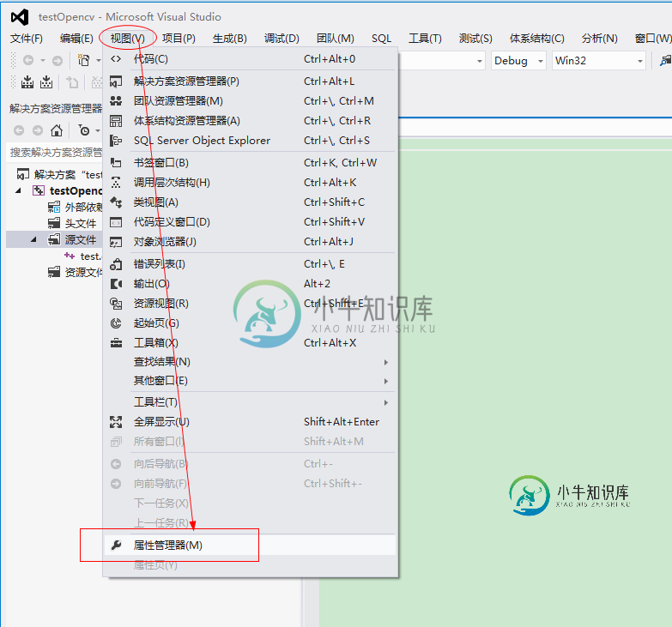Click the Home icon in Solution Explorer
The image size is (672, 627).
pos(57,130)
